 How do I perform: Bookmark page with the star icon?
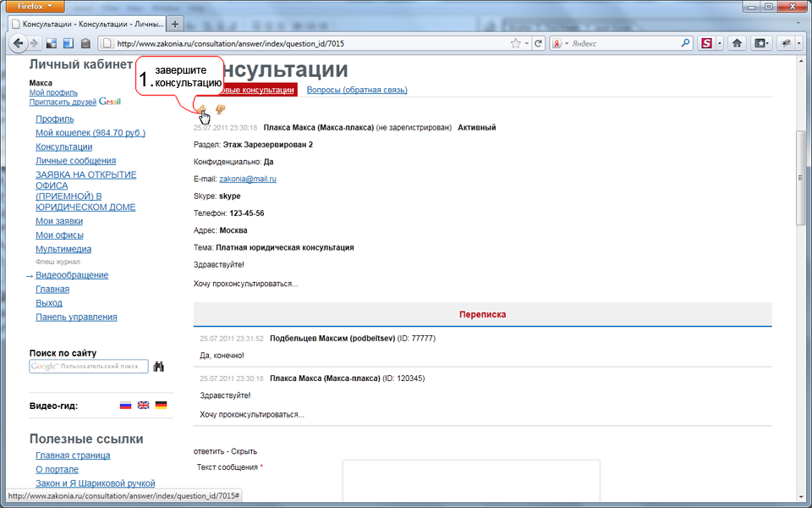(515, 43)
